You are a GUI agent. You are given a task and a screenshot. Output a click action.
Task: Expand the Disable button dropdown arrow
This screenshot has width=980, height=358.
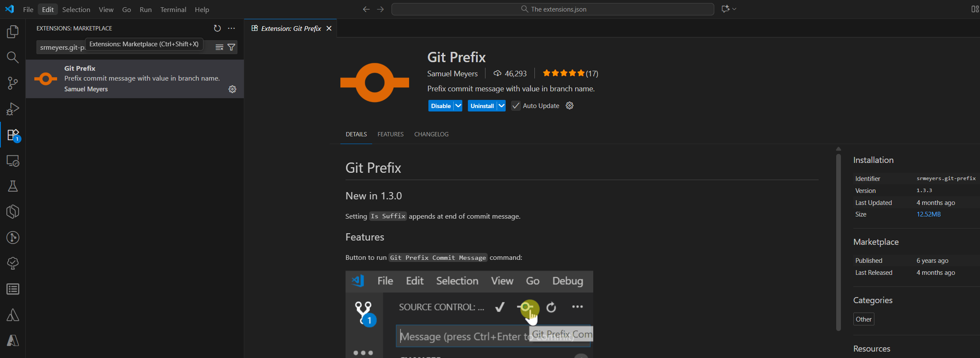pyautogui.click(x=458, y=106)
